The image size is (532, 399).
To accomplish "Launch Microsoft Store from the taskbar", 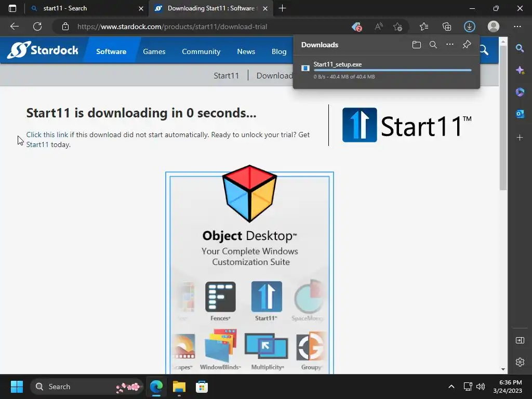I will tap(202, 387).
